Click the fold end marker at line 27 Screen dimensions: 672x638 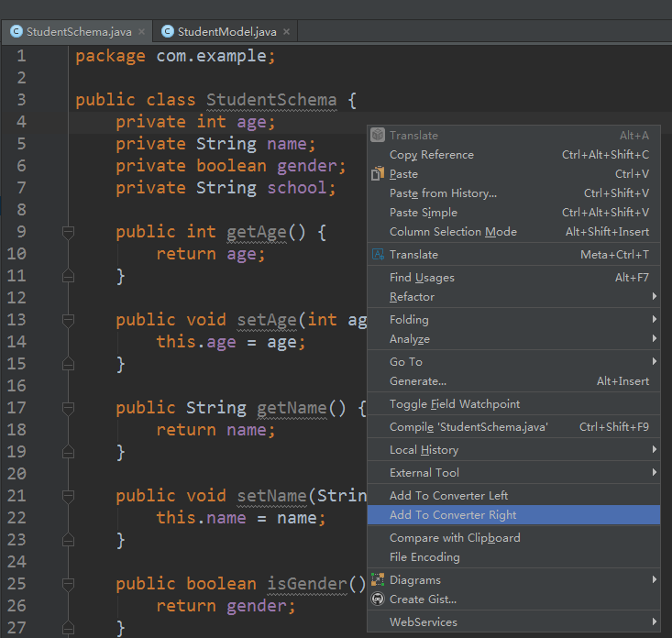[68, 628]
